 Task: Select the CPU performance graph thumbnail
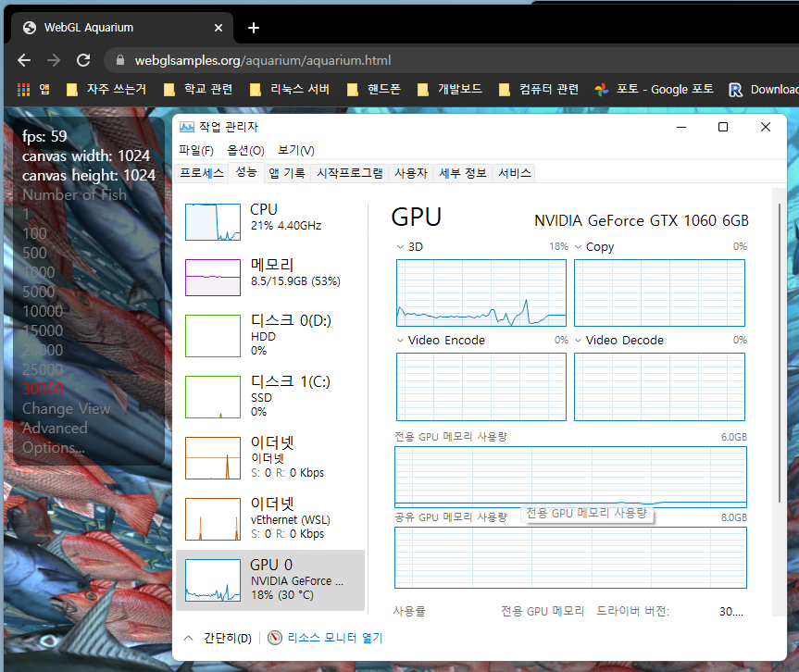coord(213,221)
